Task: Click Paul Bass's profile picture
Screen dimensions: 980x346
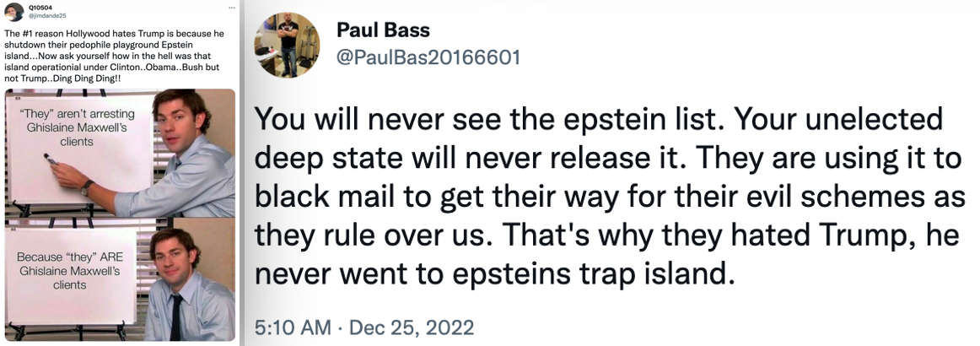Action: click(286, 45)
